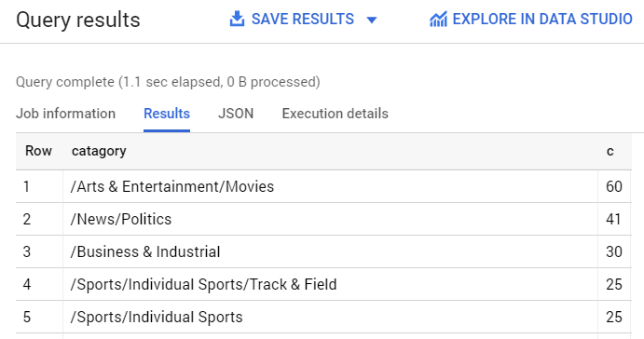The height and width of the screenshot is (339, 644).
Task: Click the catagory column header
Action: [99, 151]
